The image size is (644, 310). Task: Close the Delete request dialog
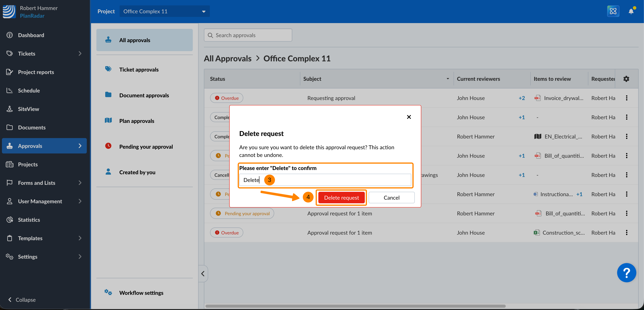click(409, 117)
